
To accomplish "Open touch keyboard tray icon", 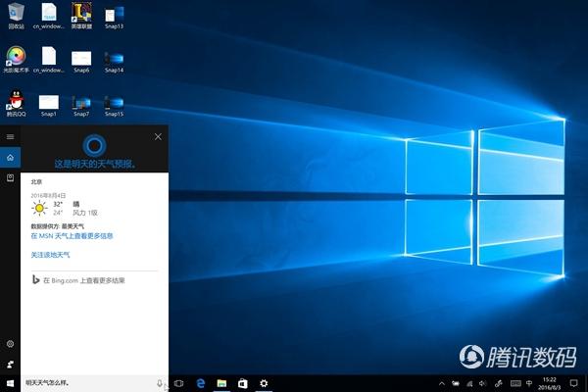I will click(x=515, y=383).
